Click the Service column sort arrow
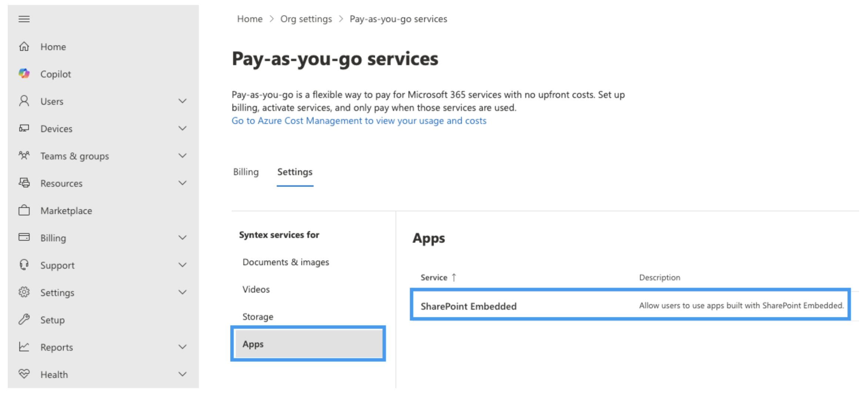Image resolution: width=868 pixels, height=413 pixels. pyautogui.click(x=454, y=277)
